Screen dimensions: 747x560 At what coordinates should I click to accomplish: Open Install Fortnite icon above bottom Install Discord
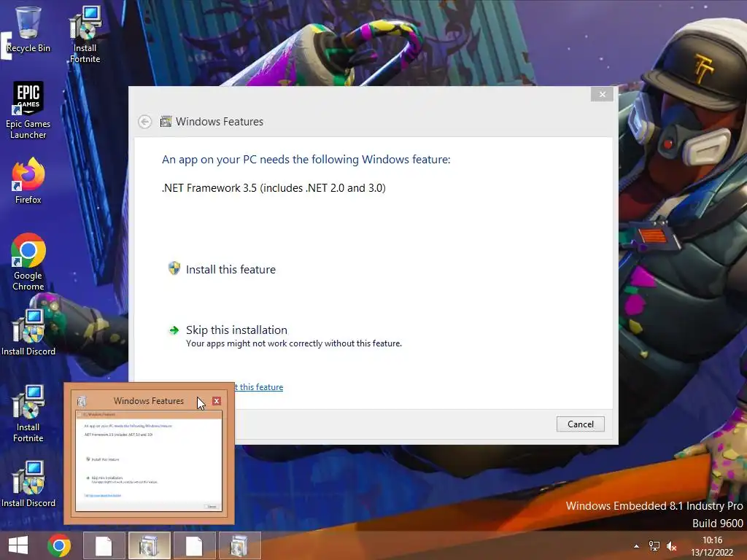(28, 413)
